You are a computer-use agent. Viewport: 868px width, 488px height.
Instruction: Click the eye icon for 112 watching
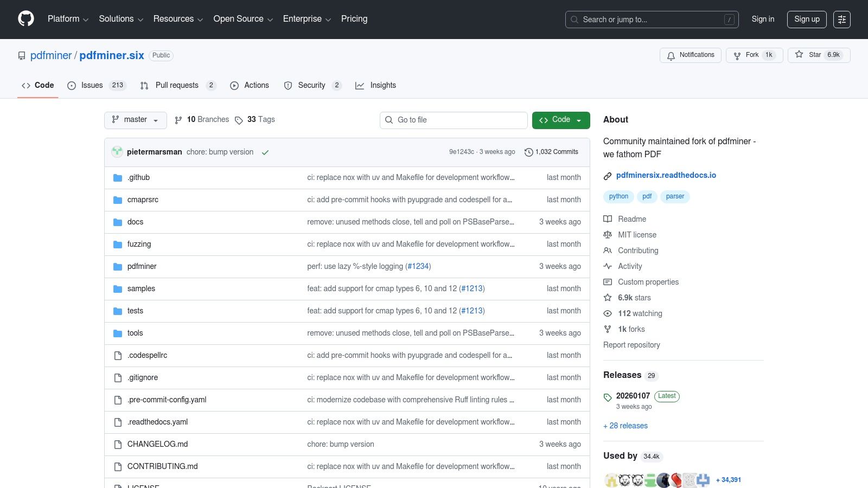tap(608, 313)
